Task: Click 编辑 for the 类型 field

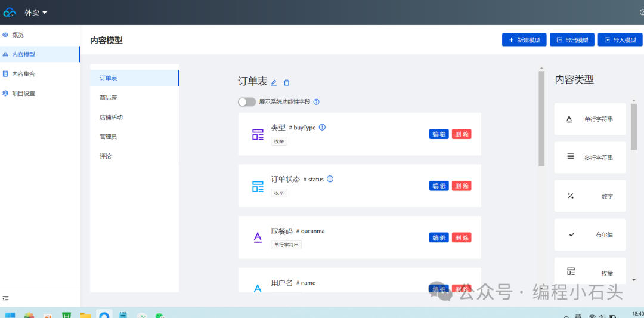Action: 439,134
